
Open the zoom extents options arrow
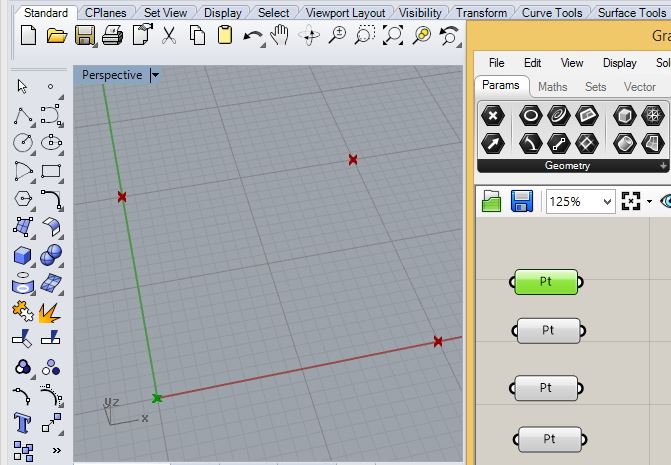[650, 201]
